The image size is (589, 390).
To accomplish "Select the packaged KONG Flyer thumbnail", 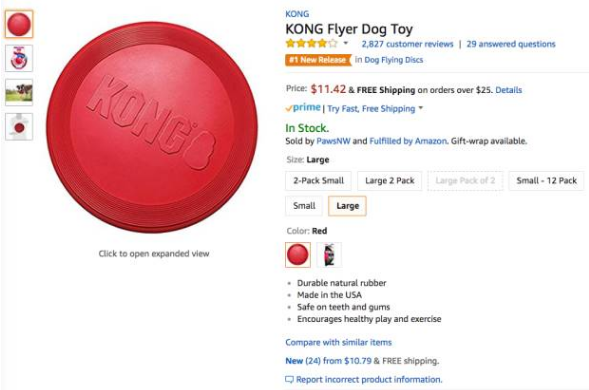I will point(19,58).
